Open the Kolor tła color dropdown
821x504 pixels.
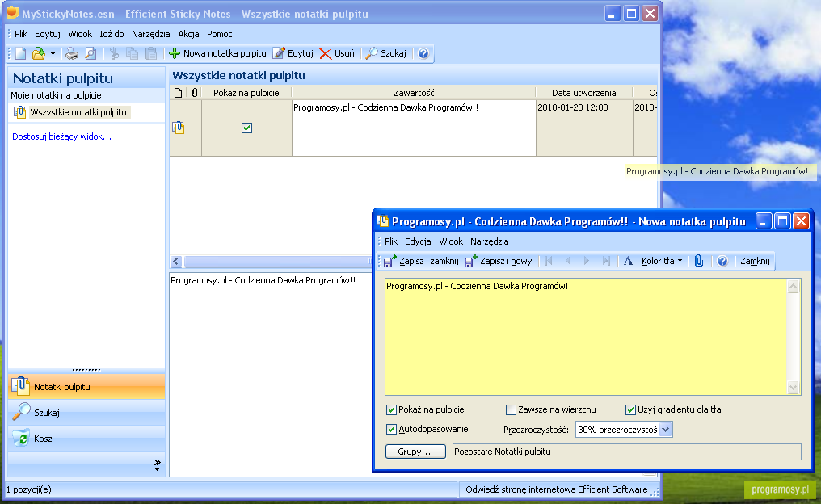coord(663,261)
